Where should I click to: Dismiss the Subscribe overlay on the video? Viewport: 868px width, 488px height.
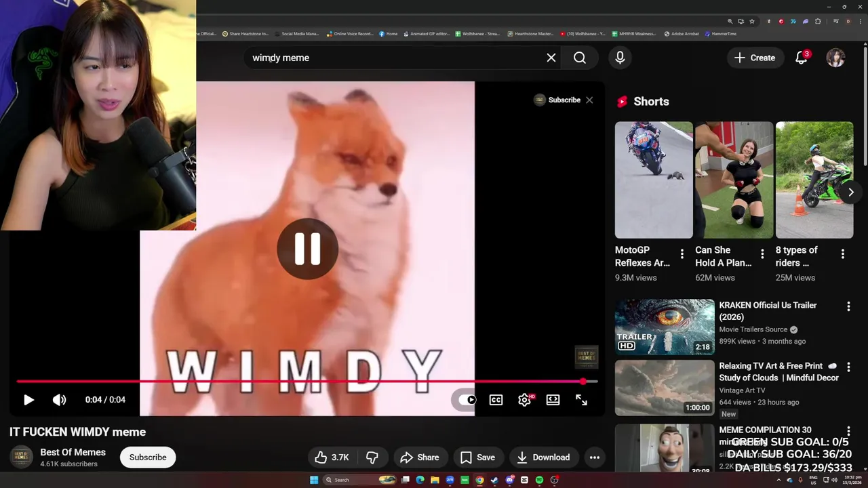(589, 100)
